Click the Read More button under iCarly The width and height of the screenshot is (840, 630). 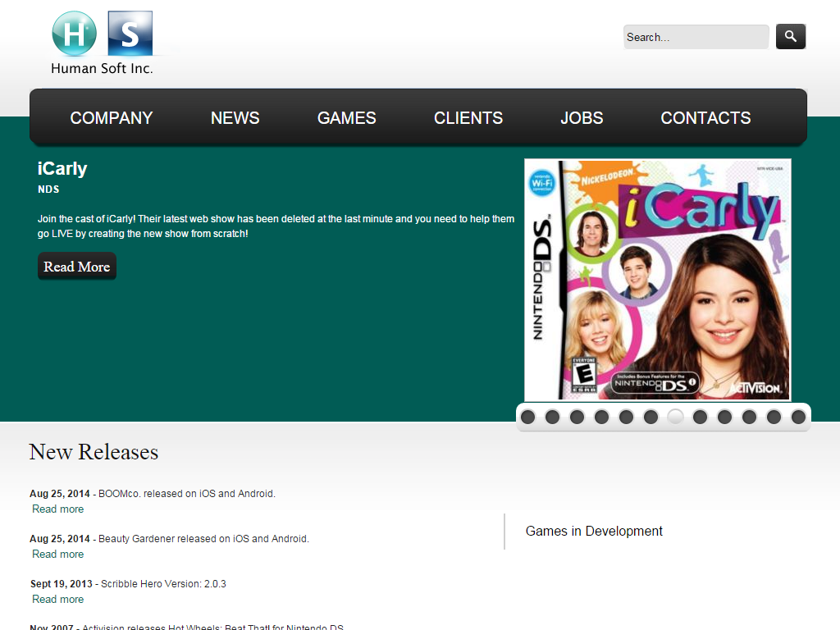(x=76, y=267)
